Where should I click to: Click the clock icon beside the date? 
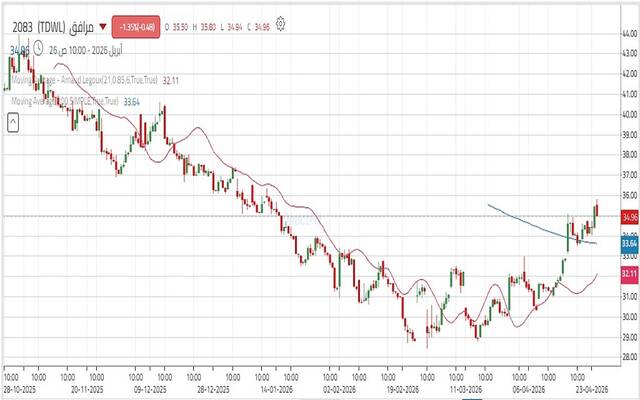pos(37,47)
